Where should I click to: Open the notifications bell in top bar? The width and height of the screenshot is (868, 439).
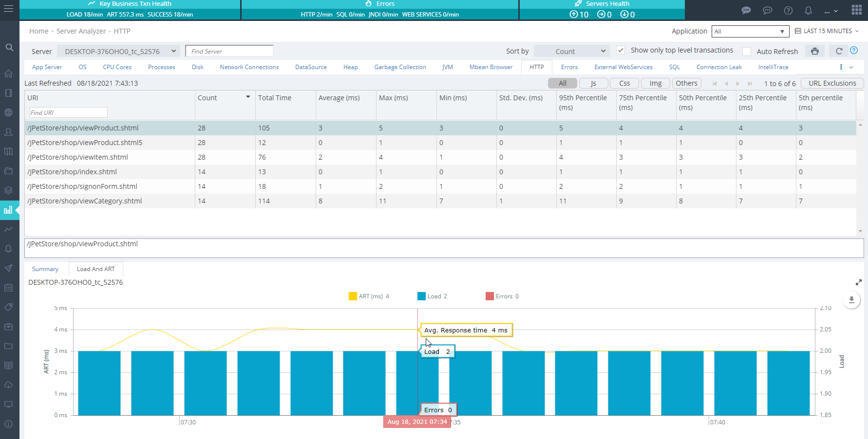808,10
